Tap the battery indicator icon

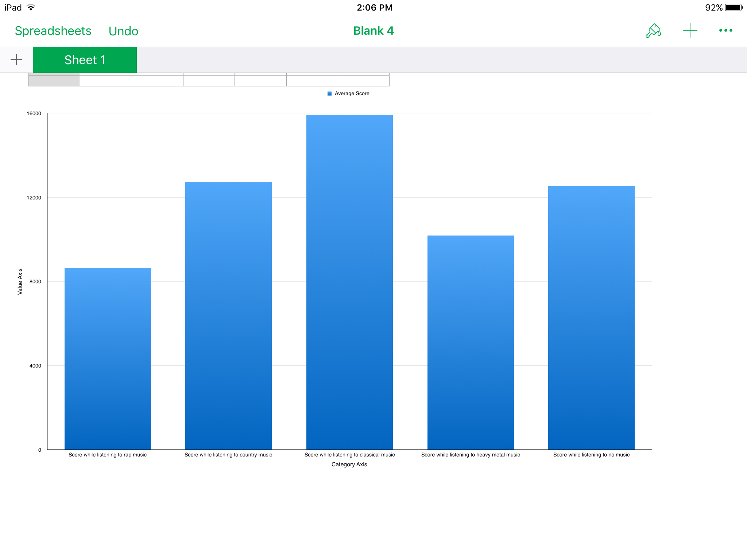734,8
